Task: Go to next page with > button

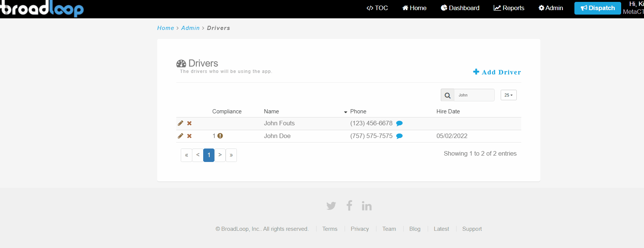Action: click(220, 155)
